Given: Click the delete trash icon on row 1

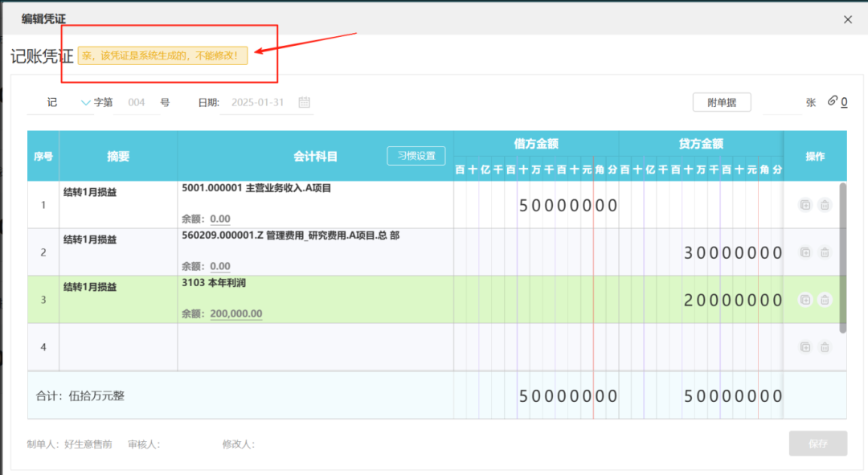Looking at the screenshot, I should point(825,205).
